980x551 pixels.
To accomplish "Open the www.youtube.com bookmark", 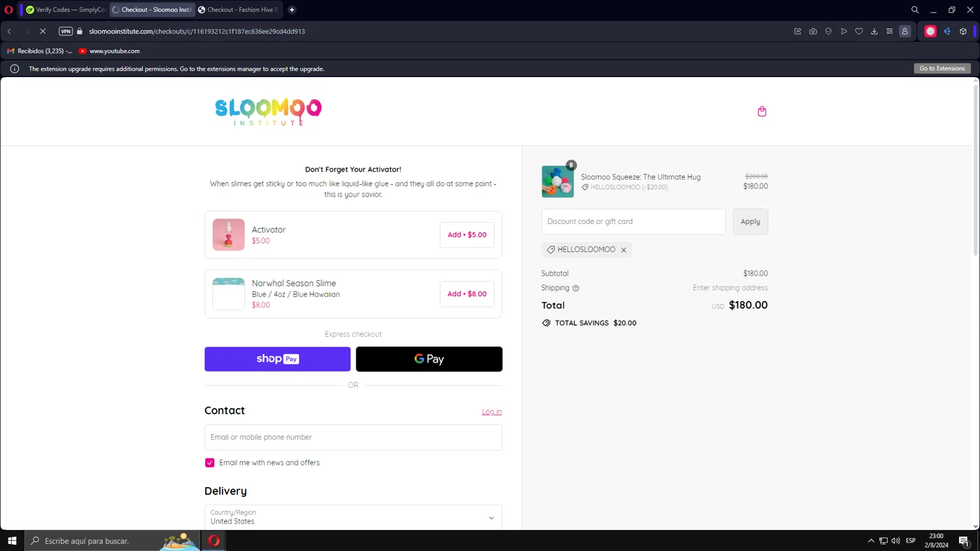I will 109,51.
